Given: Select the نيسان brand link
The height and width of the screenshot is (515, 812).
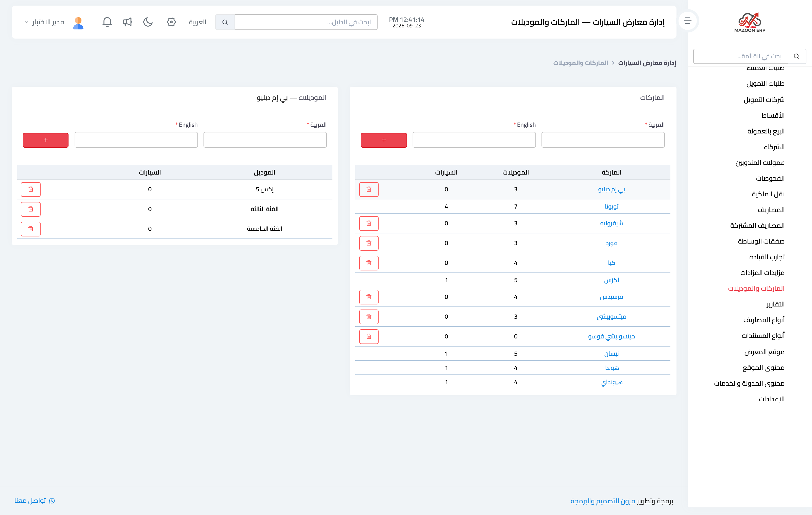Looking at the screenshot, I should [x=611, y=354].
